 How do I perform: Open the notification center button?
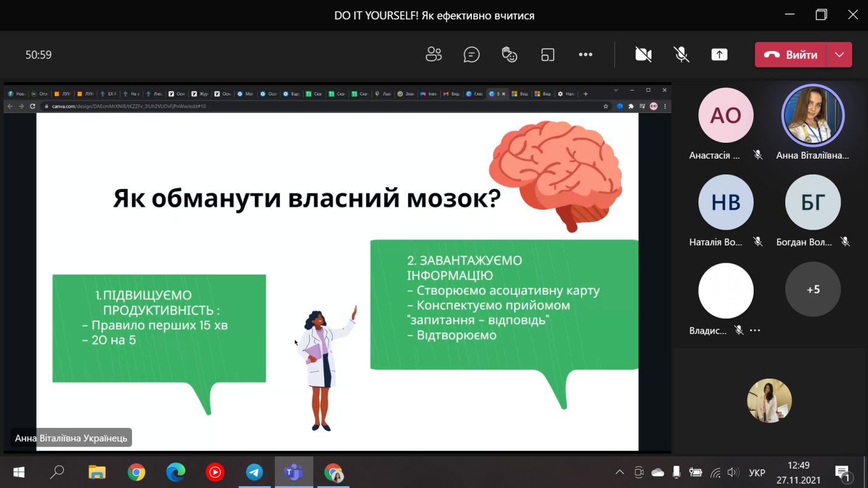[x=842, y=472]
